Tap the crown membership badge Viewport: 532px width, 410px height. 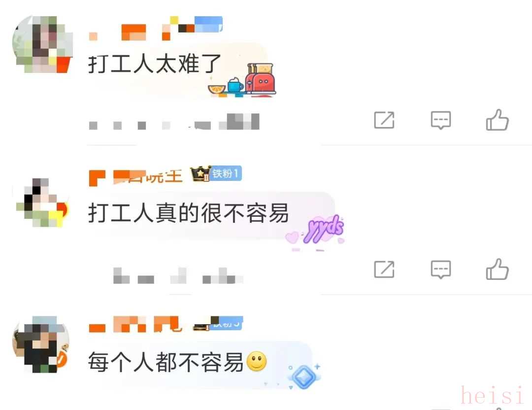point(200,174)
